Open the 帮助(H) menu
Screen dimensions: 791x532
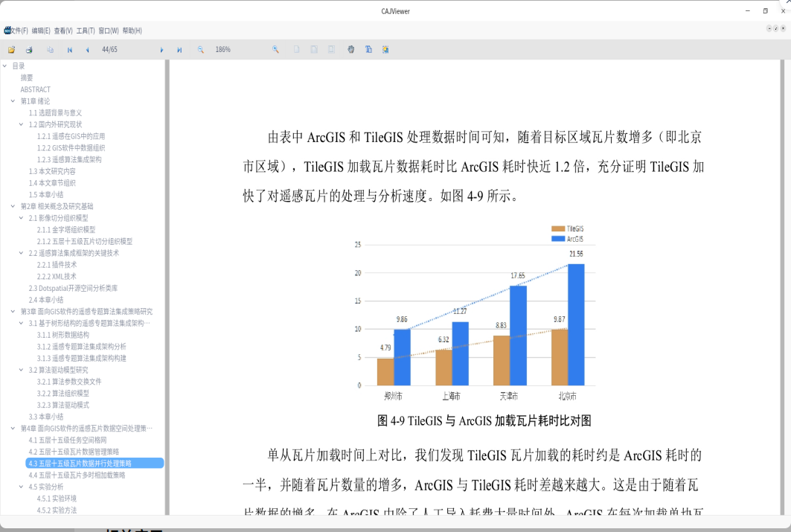click(x=132, y=31)
